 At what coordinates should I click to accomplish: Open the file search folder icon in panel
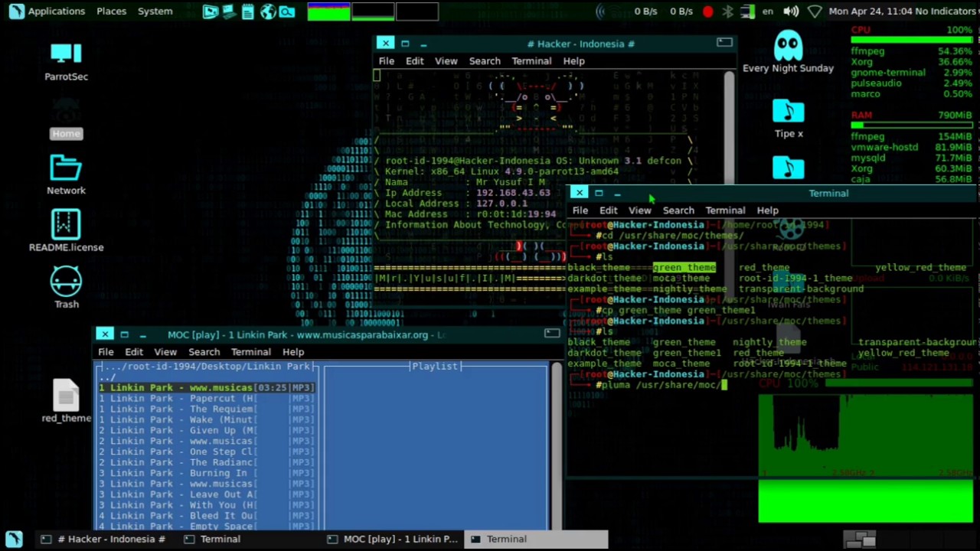pos(287,11)
